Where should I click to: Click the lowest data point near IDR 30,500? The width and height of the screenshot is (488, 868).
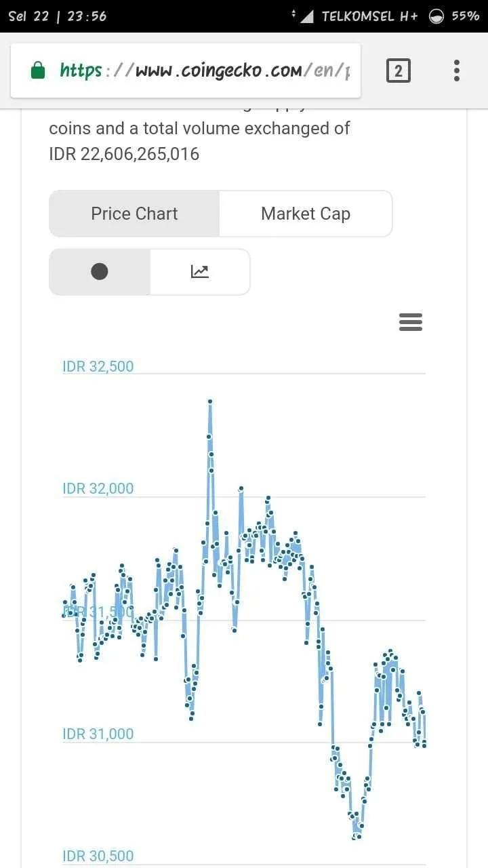coord(354,837)
